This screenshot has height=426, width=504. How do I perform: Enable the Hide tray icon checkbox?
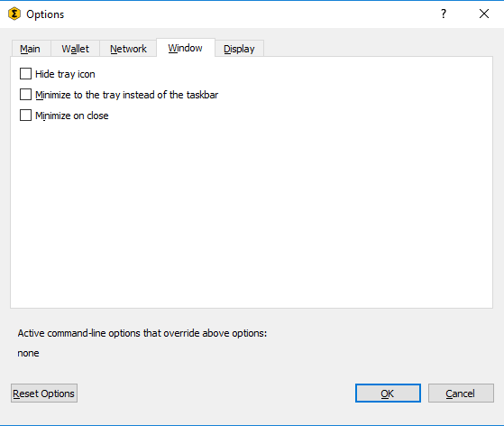pyautogui.click(x=26, y=74)
